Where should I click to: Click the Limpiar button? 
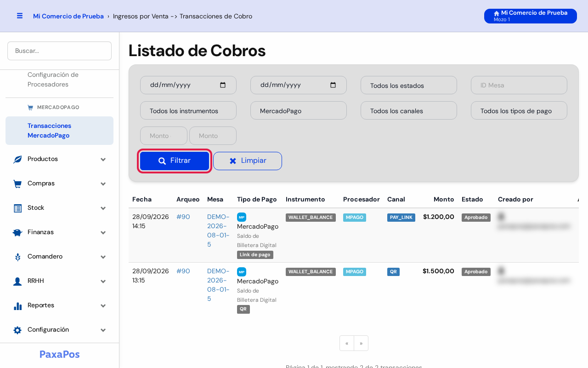248,161
